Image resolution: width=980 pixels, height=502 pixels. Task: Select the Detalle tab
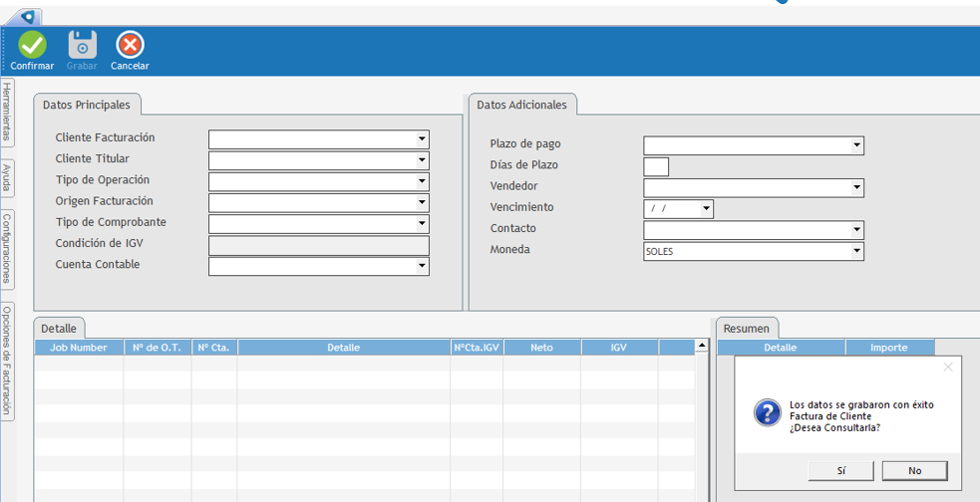tap(59, 328)
